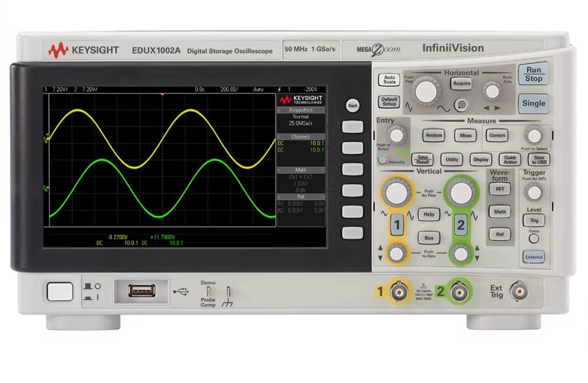Image resolution: width=588 pixels, height=383 pixels.
Task: Click the front-panel USB port
Action: [142, 290]
